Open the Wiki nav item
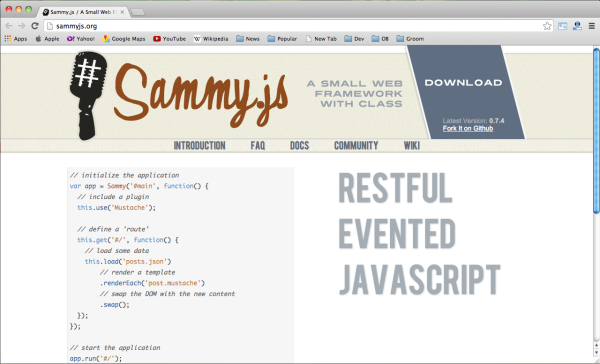The height and width of the screenshot is (364, 600). [412, 145]
